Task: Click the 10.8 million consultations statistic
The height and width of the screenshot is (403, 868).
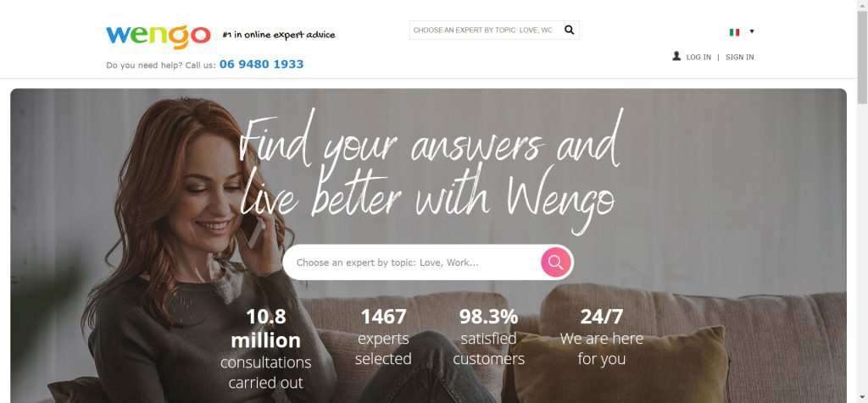Action: pyautogui.click(x=265, y=349)
